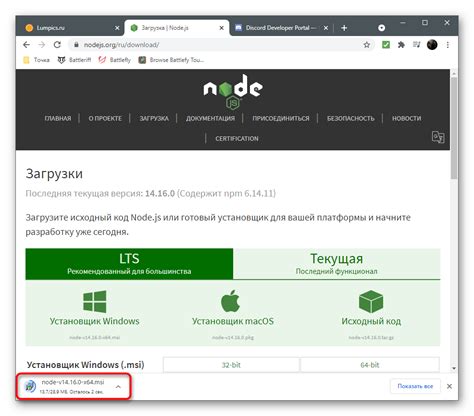Screen dimensions: 474x416
Task: Open the CERTIFICATION menu item
Action: (x=237, y=139)
